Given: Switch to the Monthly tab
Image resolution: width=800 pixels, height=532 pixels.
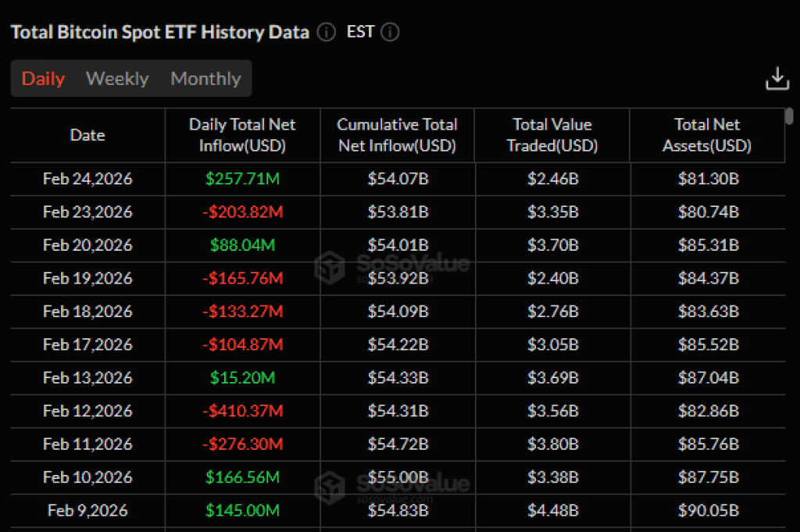Looking at the screenshot, I should click(205, 79).
